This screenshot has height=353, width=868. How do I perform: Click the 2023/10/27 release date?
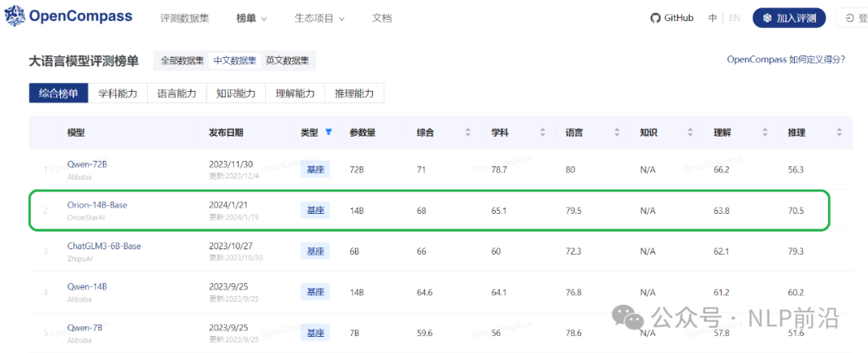230,246
